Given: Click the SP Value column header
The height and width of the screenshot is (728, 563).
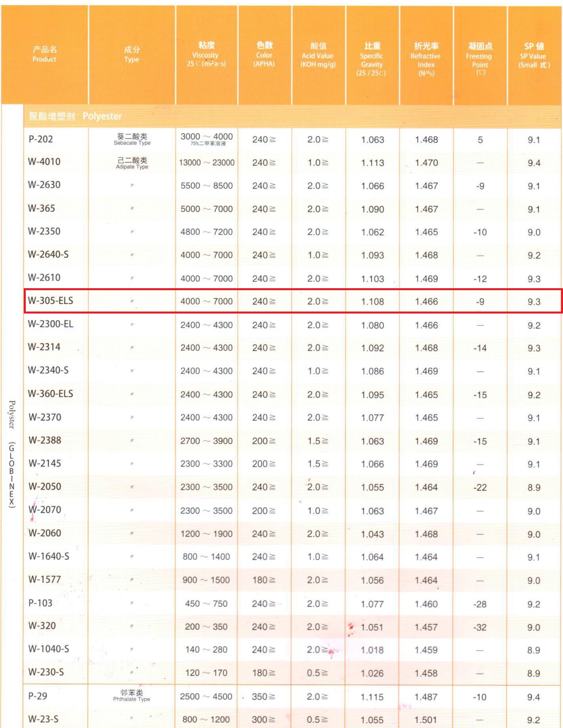Looking at the screenshot, I should [534, 55].
